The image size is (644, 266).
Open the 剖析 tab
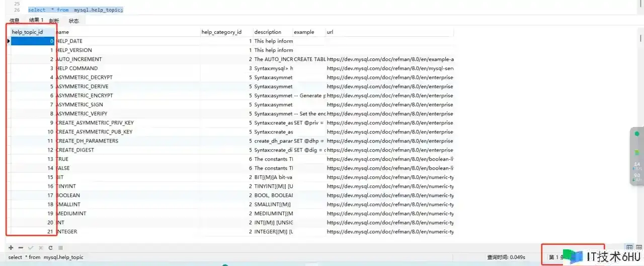coord(54,21)
